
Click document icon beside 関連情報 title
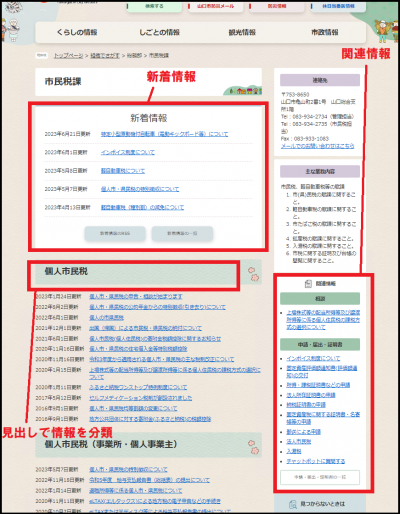[x=308, y=284]
